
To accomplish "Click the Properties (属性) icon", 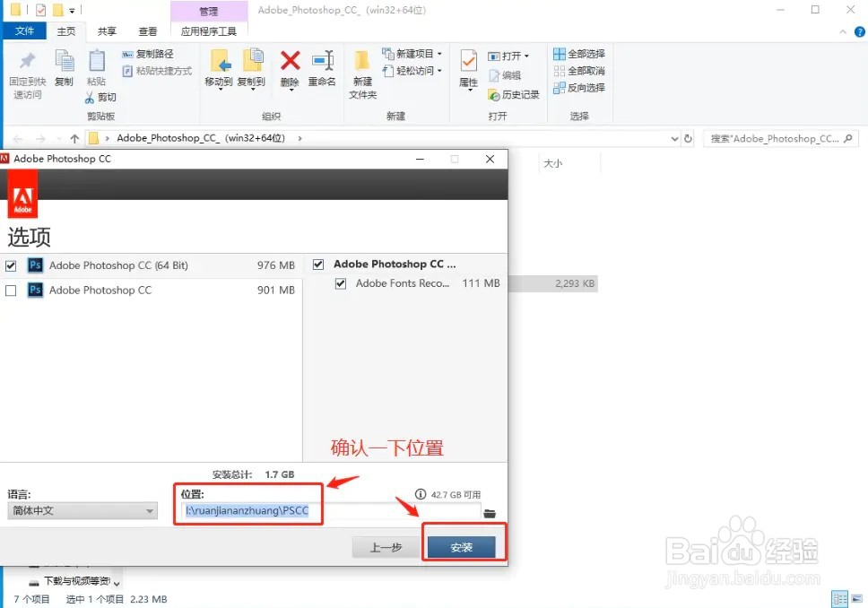I will [468, 61].
